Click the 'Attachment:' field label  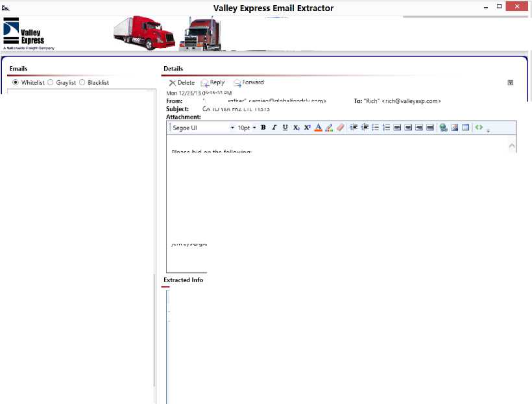point(184,117)
